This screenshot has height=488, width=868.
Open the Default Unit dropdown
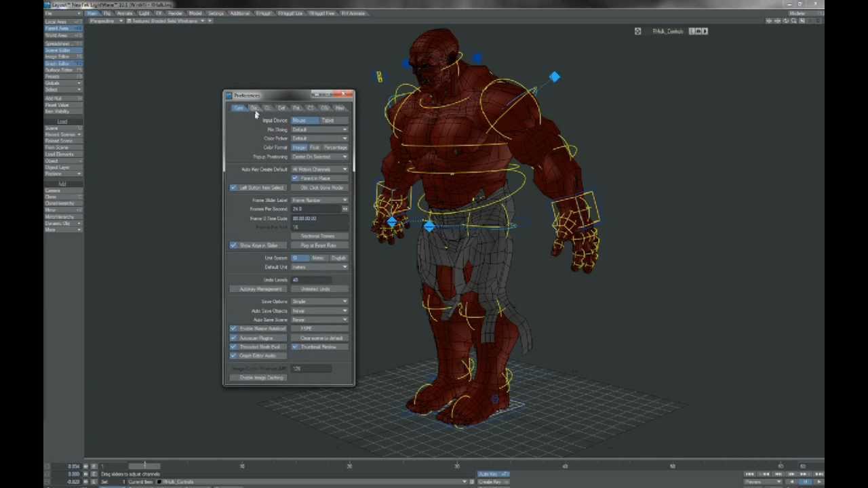tap(319, 267)
